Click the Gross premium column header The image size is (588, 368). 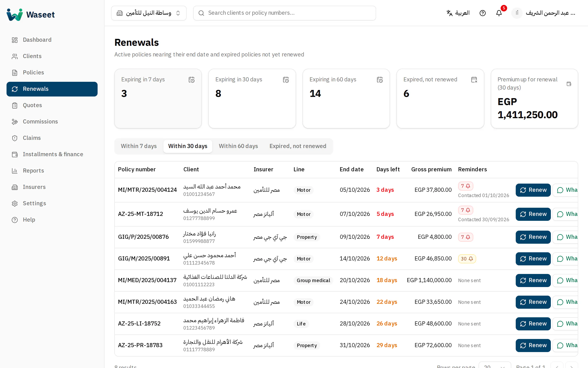431,169
